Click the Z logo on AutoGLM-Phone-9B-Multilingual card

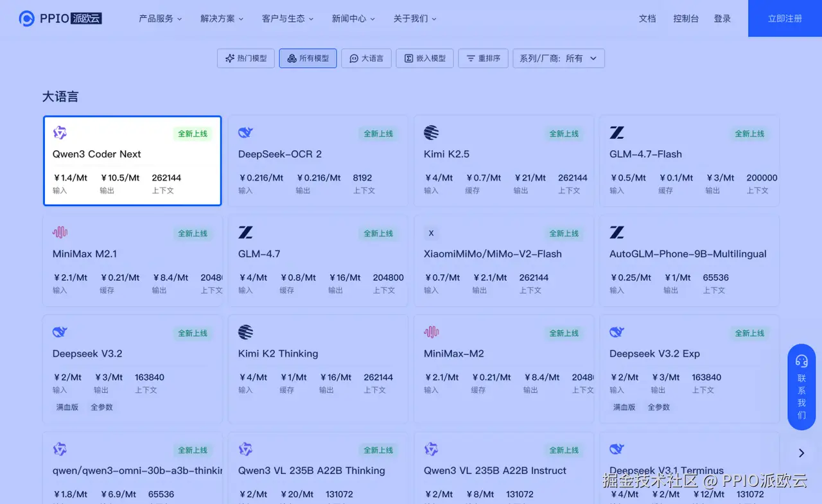(x=616, y=232)
